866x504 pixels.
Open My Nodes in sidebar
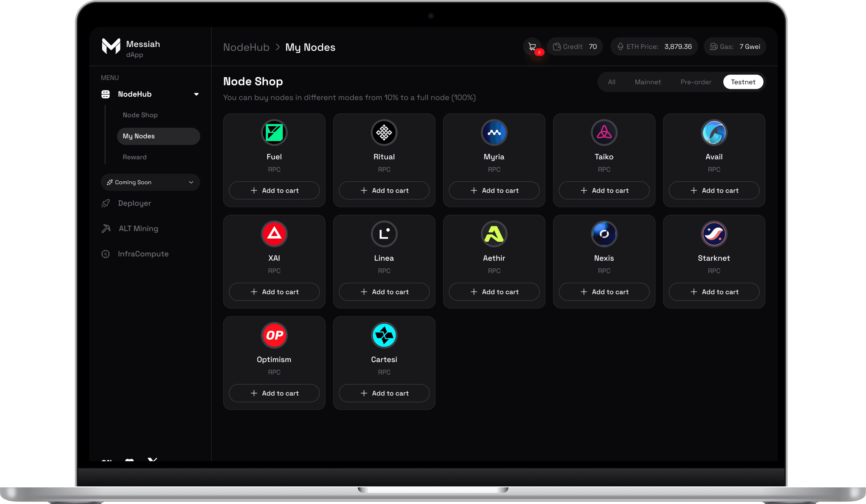pos(158,136)
